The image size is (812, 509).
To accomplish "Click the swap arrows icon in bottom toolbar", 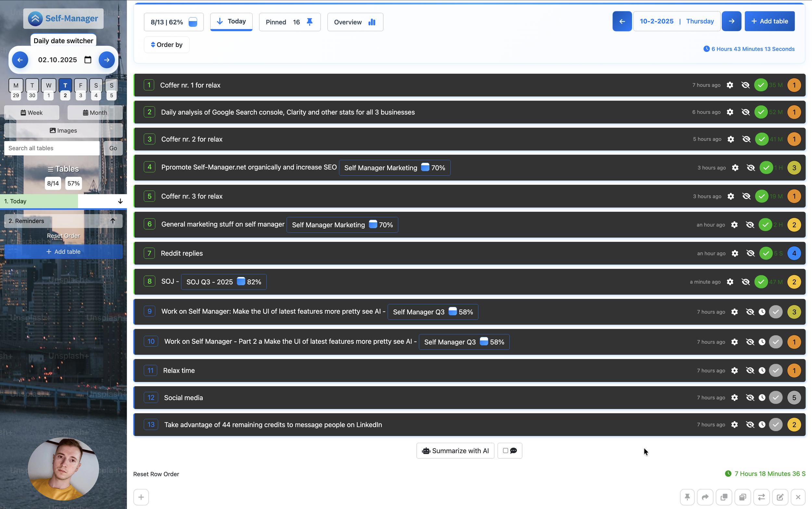I will 761,497.
